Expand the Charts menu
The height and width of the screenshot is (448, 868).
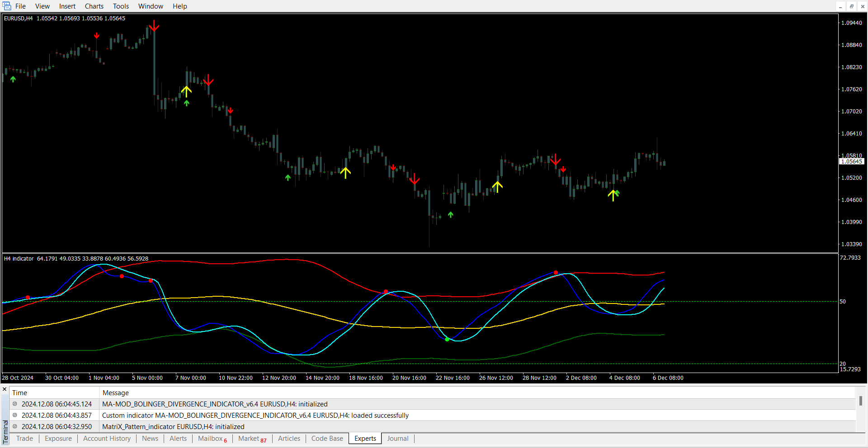(x=94, y=6)
